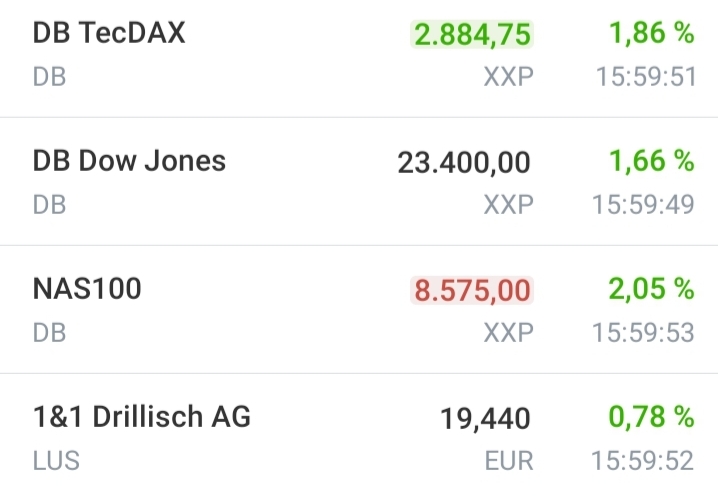Select the 2,05 % change value
This screenshot has height=497, width=718.
click(x=651, y=289)
